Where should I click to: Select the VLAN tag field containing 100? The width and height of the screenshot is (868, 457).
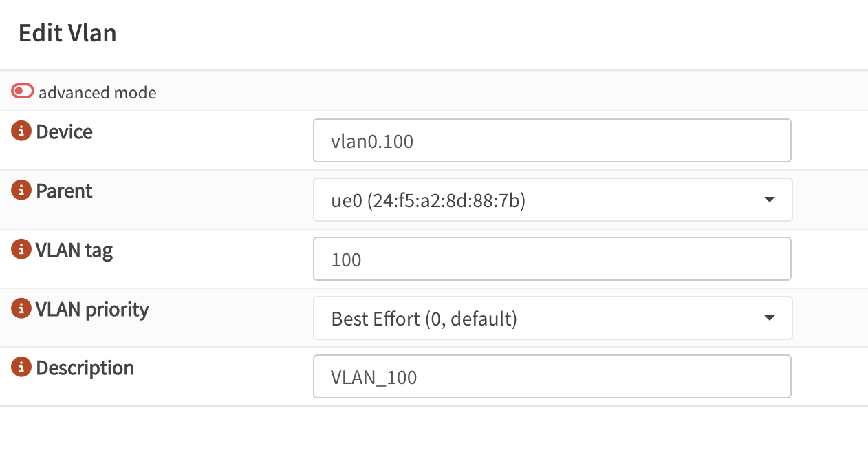pos(550,259)
